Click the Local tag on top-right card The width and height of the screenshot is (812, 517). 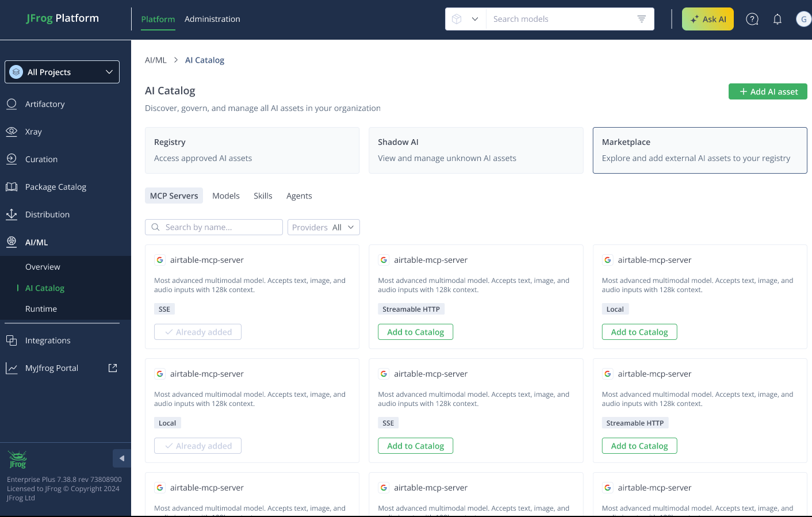pos(615,309)
